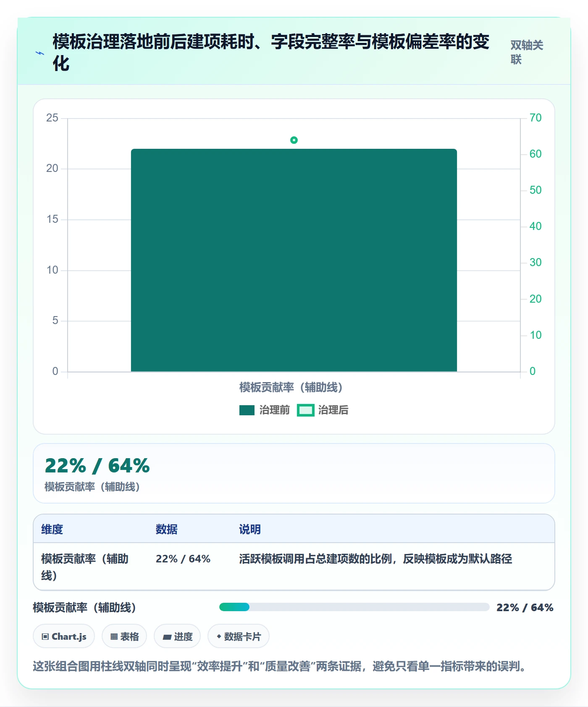
Task: Select the 表格 tag chip
Action: (124, 636)
